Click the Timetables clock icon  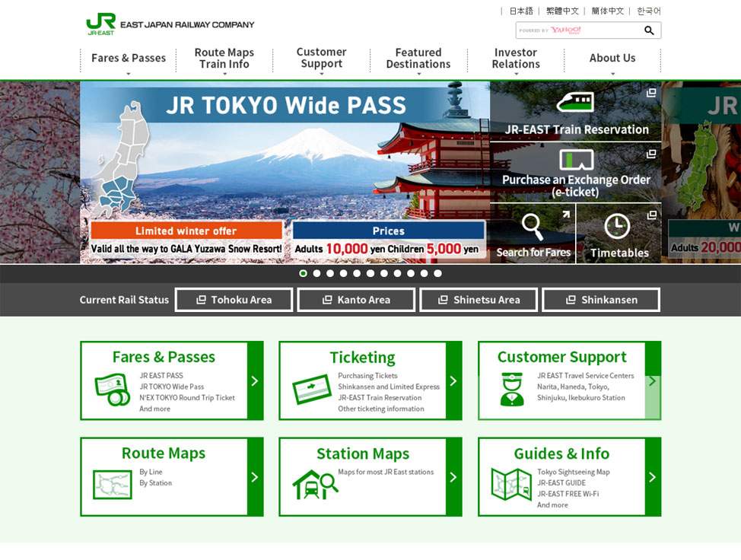[x=617, y=227]
